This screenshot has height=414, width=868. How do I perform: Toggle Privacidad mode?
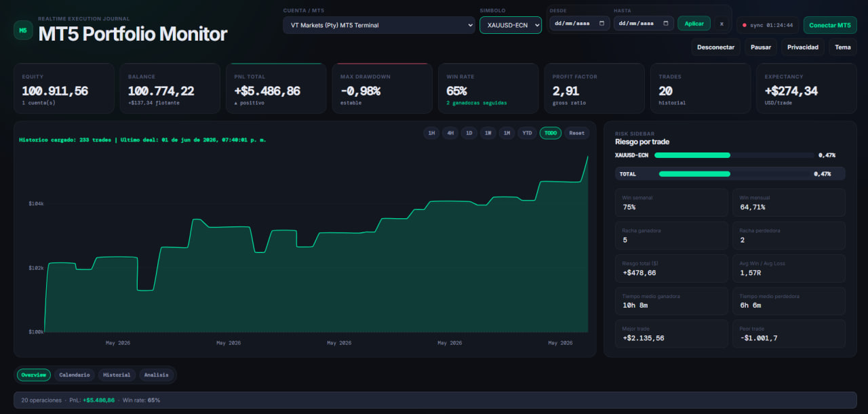point(803,47)
